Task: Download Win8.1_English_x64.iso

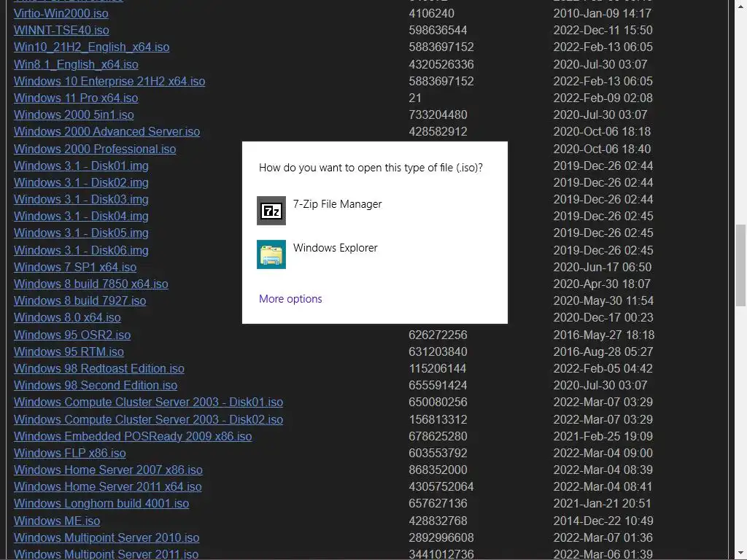Action: coord(76,64)
